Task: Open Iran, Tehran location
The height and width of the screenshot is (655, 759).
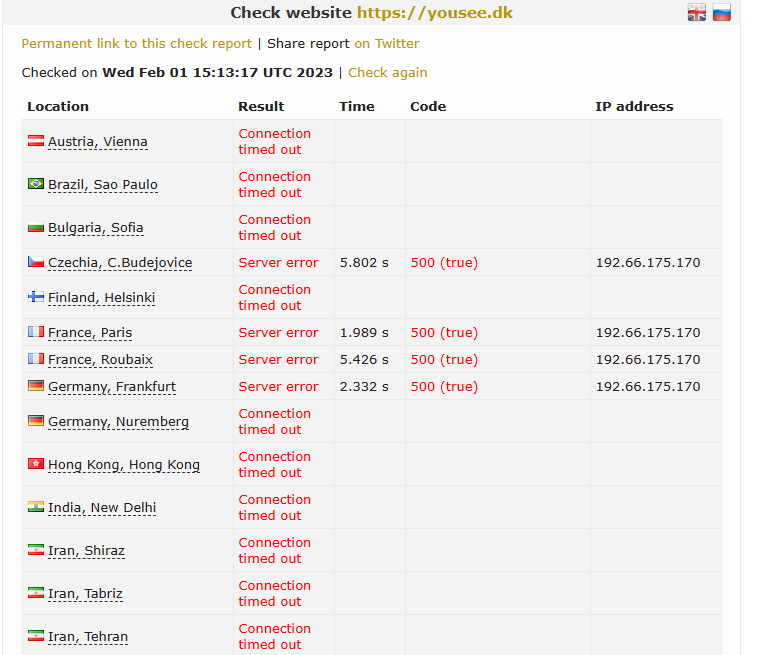Action: click(x=88, y=637)
